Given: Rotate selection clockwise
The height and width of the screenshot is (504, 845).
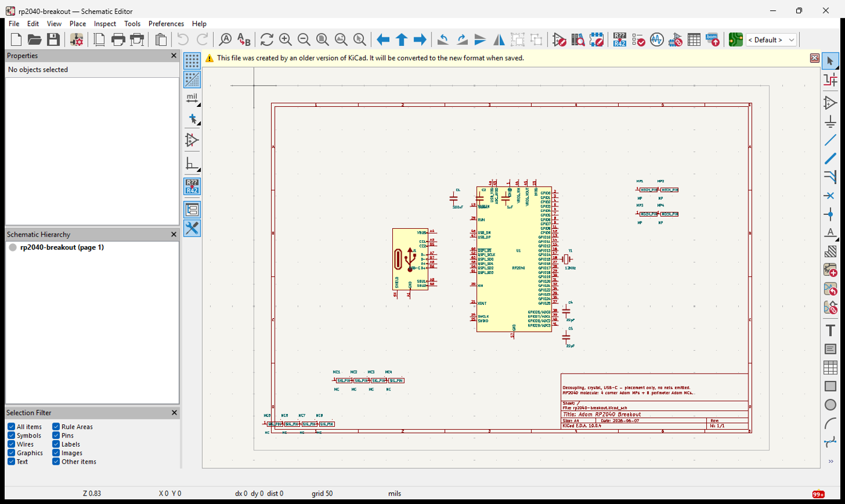Looking at the screenshot, I should (462, 40).
